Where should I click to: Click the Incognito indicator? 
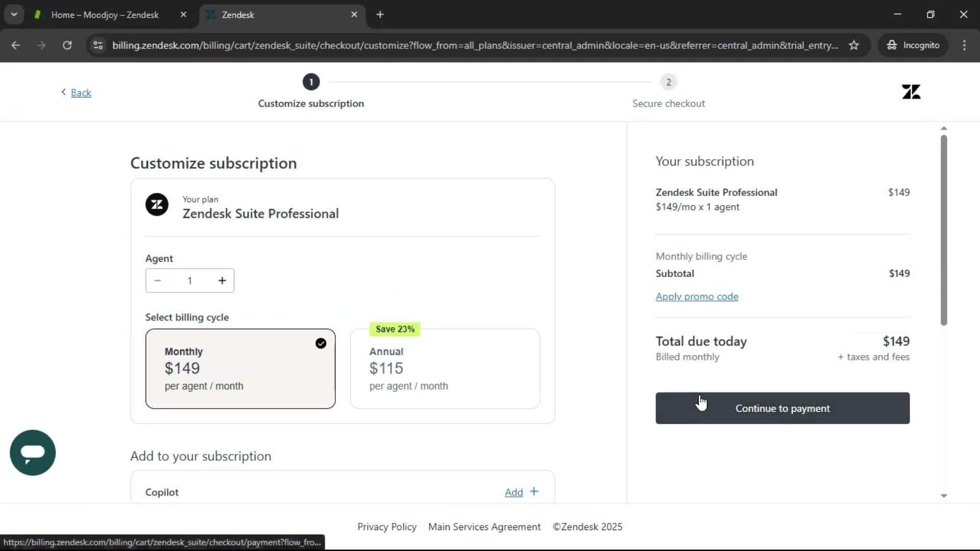pyautogui.click(x=913, y=45)
